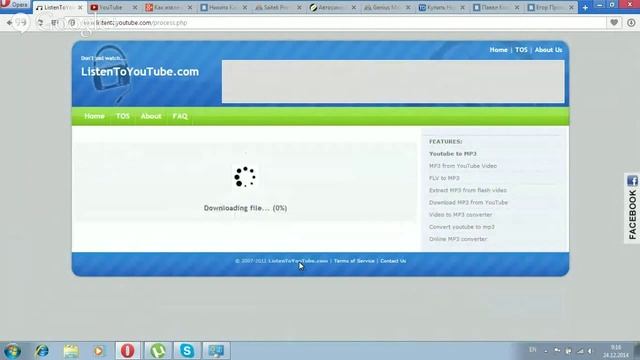Open the Facebook side tab widget
This screenshot has height=360, width=640.
[x=632, y=208]
